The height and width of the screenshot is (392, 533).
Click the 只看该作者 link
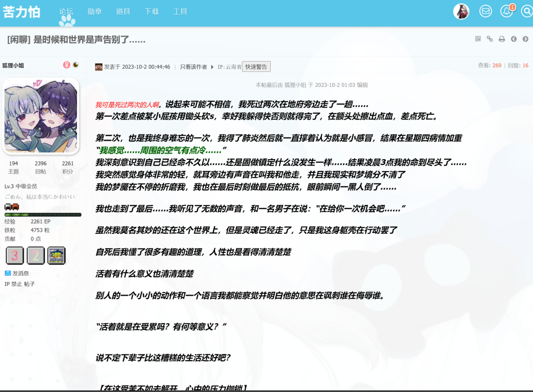tap(194, 67)
